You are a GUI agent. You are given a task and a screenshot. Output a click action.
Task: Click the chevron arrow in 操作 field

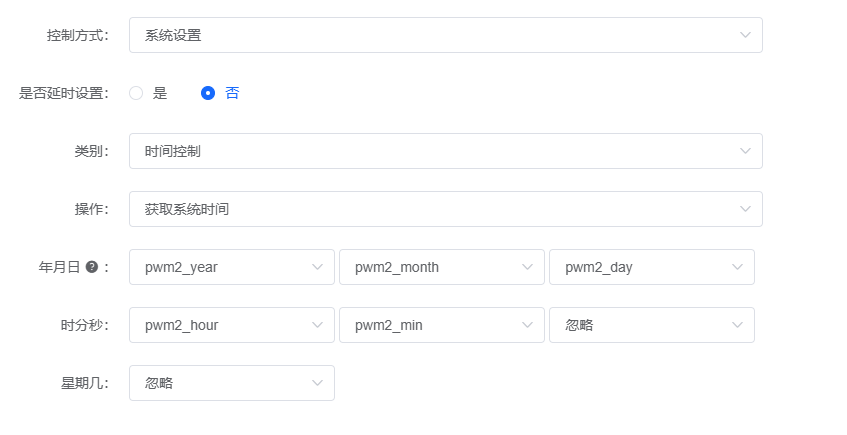[745, 209]
